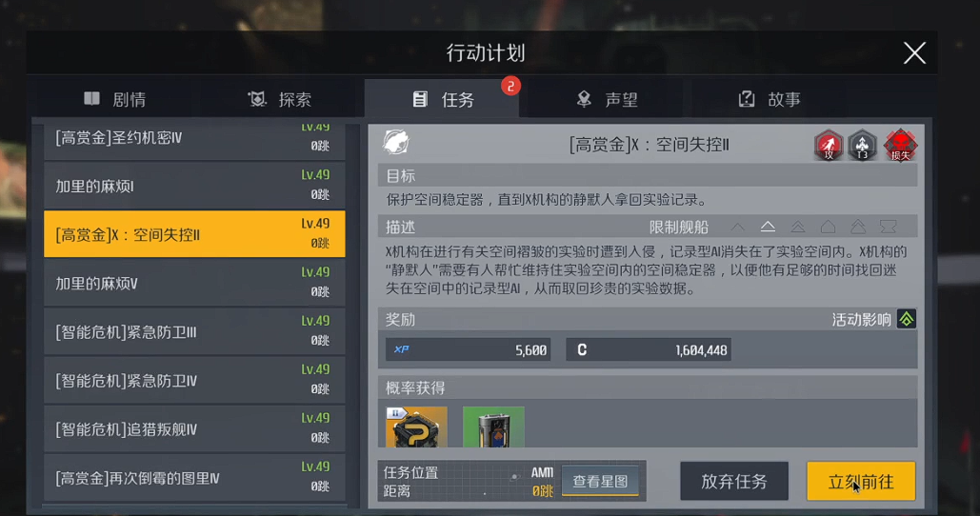Screen dimensions: 980x516
Task: Select the green canister reward item
Action: click(x=493, y=427)
